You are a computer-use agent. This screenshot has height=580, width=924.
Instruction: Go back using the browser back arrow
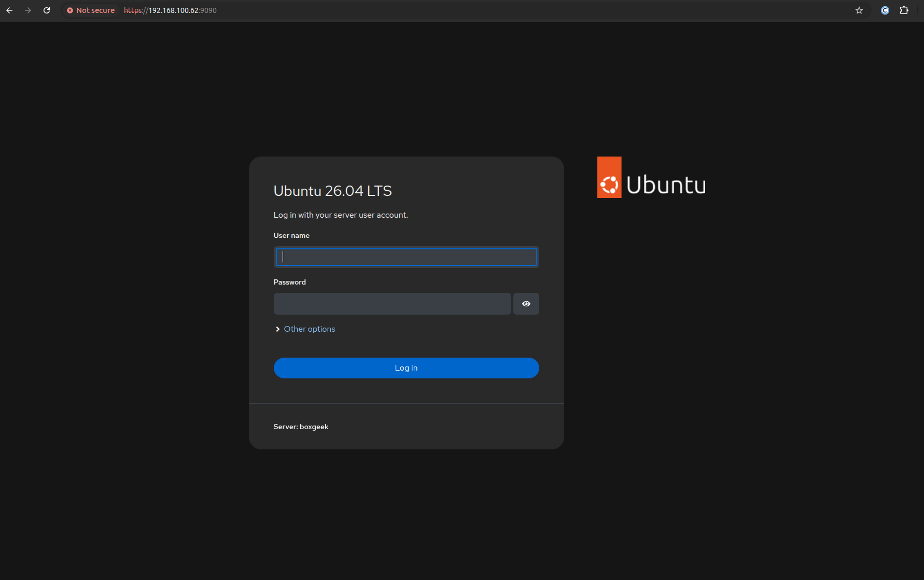(9, 10)
